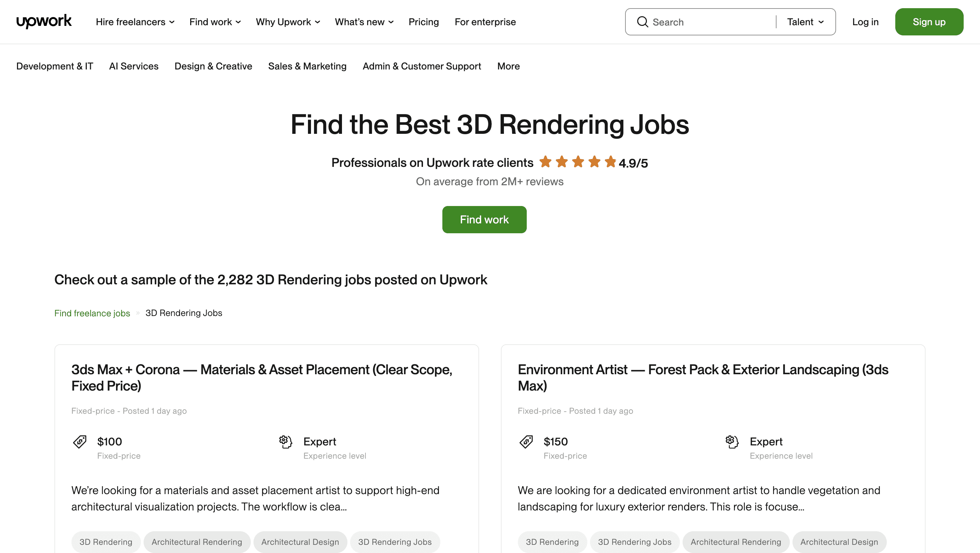Click the Sign up button
The image size is (980, 553).
tap(929, 22)
